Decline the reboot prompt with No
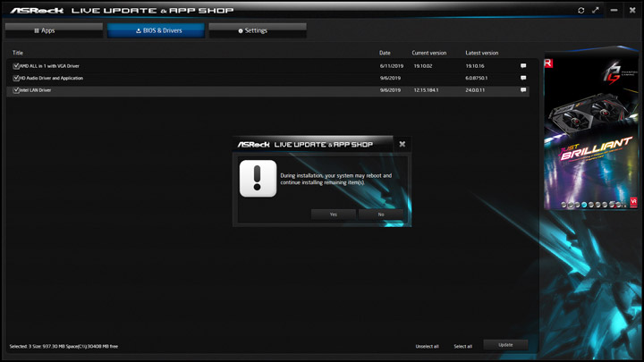Image resolution: width=644 pixels, height=362 pixels. (x=381, y=215)
